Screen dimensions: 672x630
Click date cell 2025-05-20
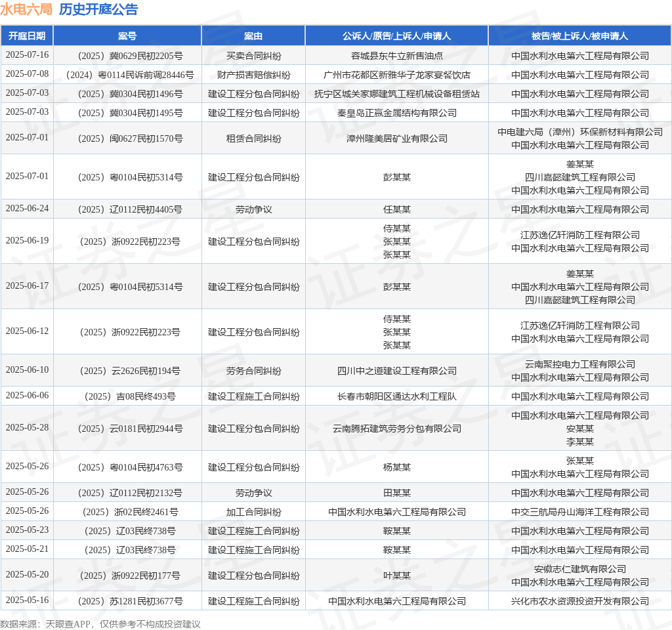click(x=27, y=575)
